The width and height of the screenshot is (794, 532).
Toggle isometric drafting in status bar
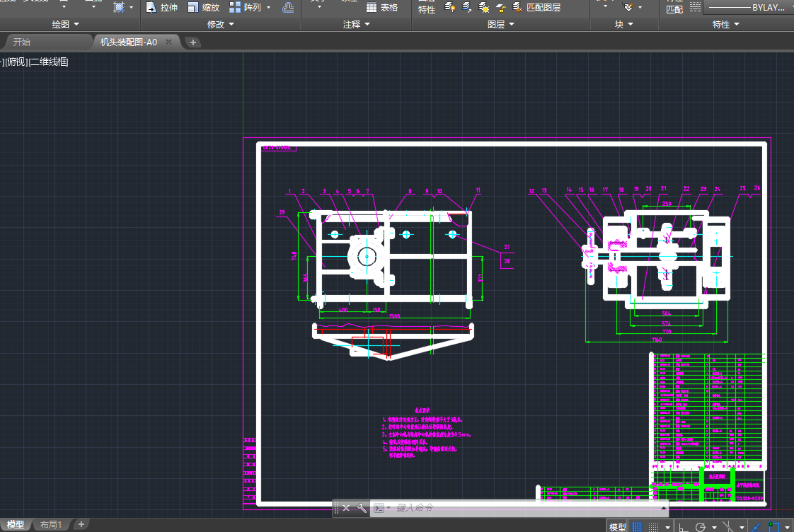[x=728, y=527]
